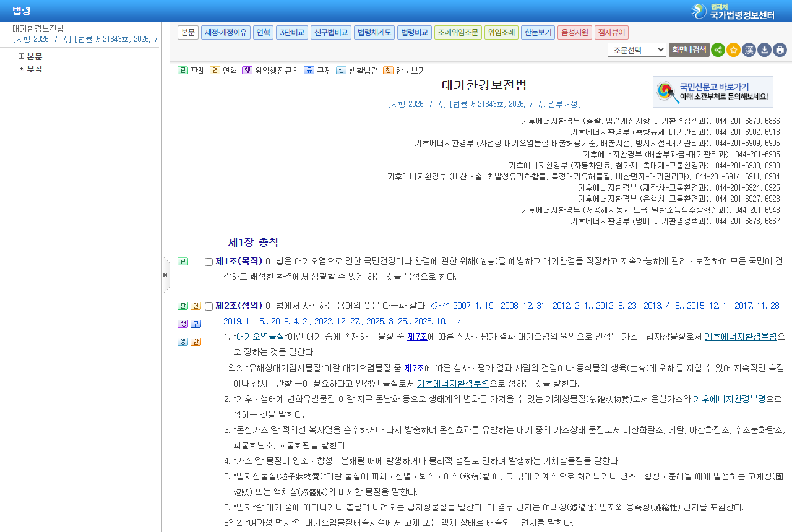Download the law using the download icon
Image resolution: width=792 pixels, height=532 pixels.
click(764, 50)
